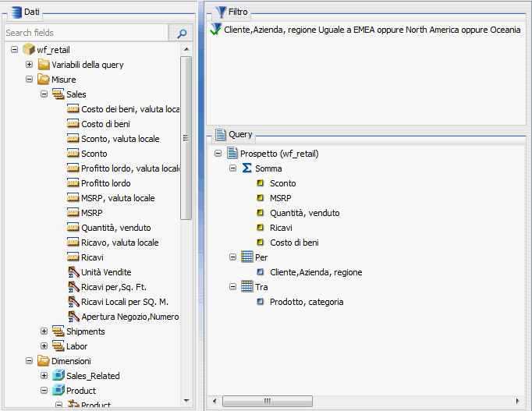The width and height of the screenshot is (532, 411).
Task: Click the MSRP measure icon in data tree
Action: (73, 213)
